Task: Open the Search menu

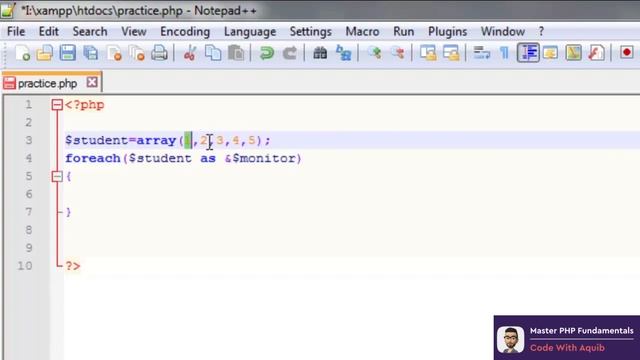Action: [90, 31]
